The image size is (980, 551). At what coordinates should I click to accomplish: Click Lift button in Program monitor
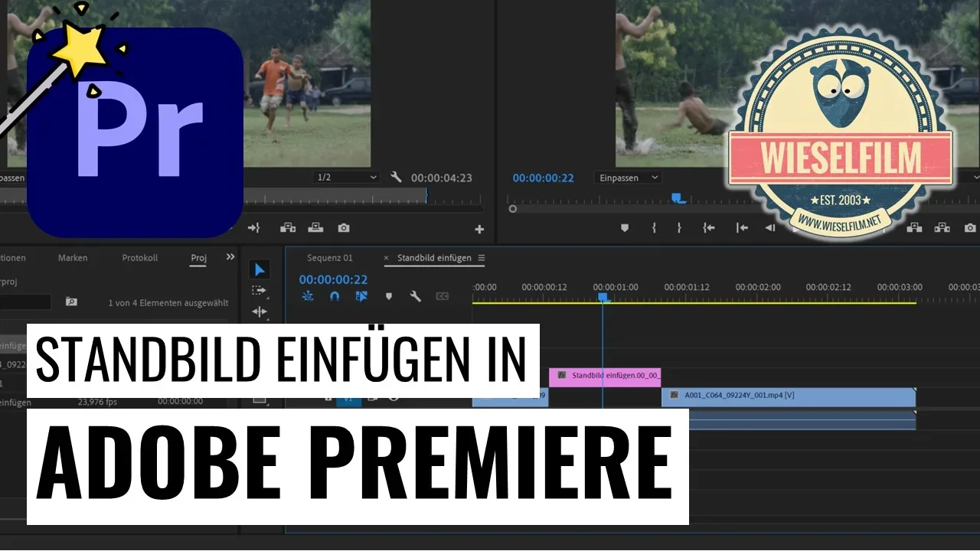point(913,228)
